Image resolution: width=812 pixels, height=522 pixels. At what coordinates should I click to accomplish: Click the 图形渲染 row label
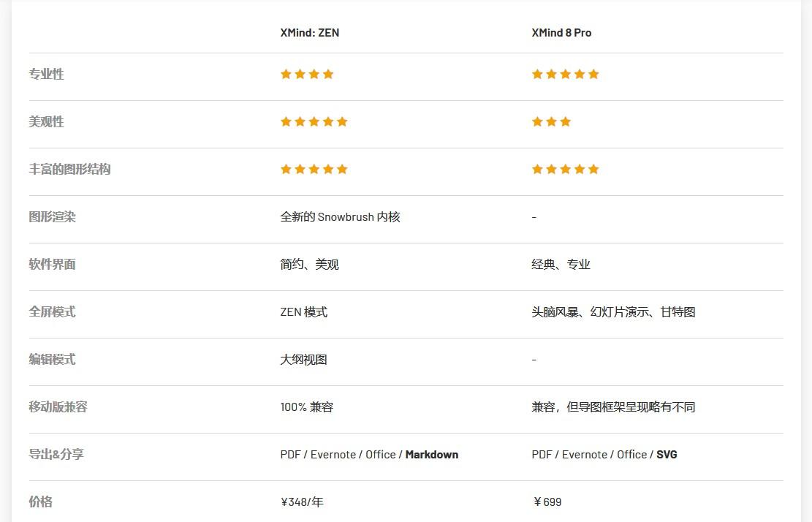coord(52,216)
